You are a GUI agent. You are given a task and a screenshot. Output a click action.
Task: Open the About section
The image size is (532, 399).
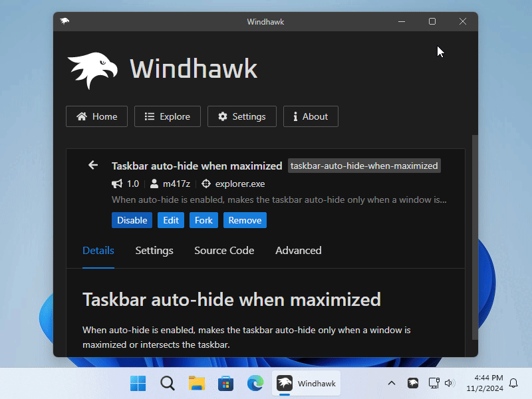(x=311, y=116)
